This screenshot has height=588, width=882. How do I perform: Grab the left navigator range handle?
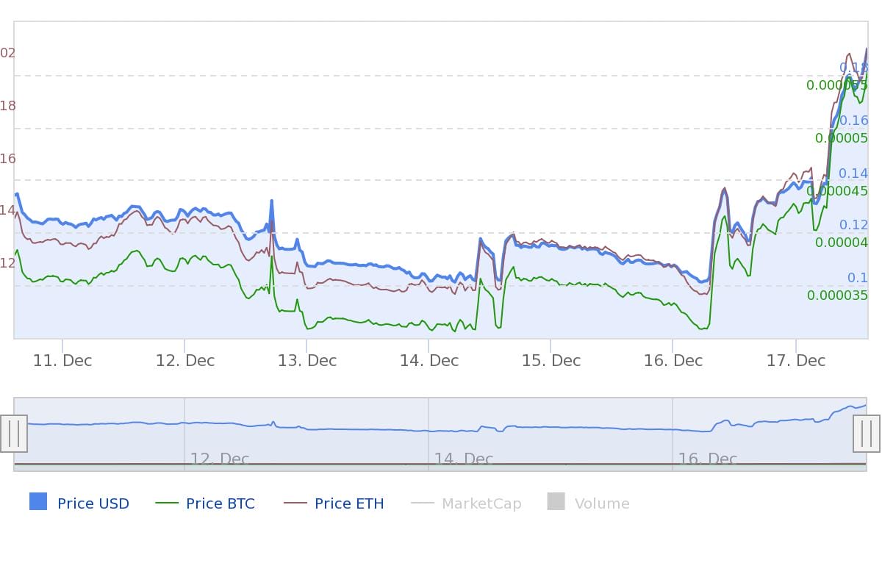click(14, 434)
